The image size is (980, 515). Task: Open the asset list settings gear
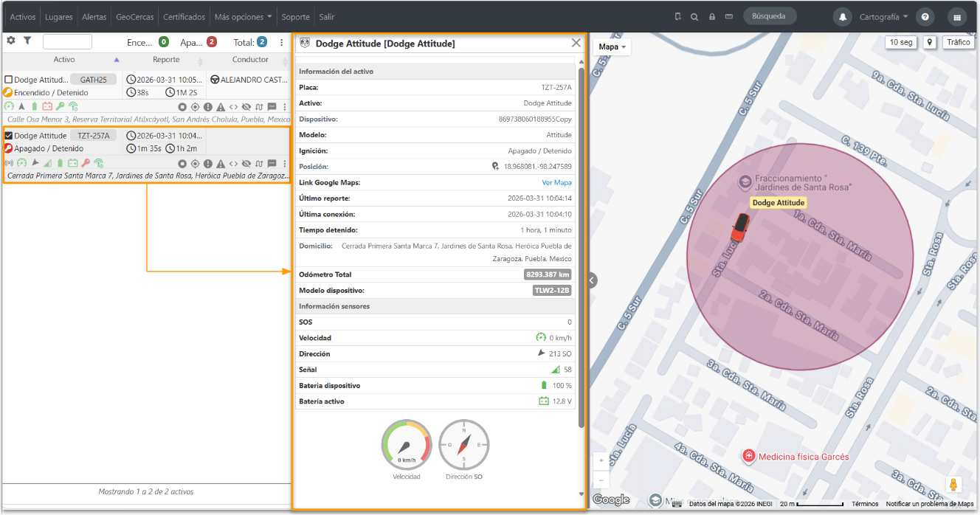tap(11, 41)
